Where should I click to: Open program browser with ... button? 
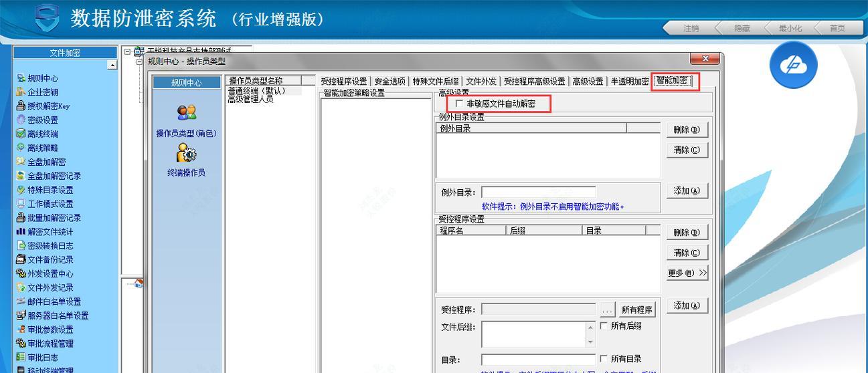(607, 310)
